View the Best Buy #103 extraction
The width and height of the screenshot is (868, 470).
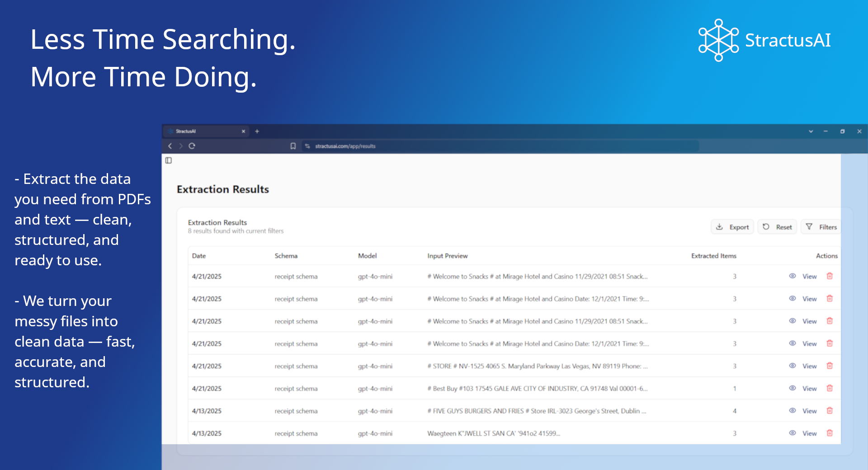tap(809, 389)
